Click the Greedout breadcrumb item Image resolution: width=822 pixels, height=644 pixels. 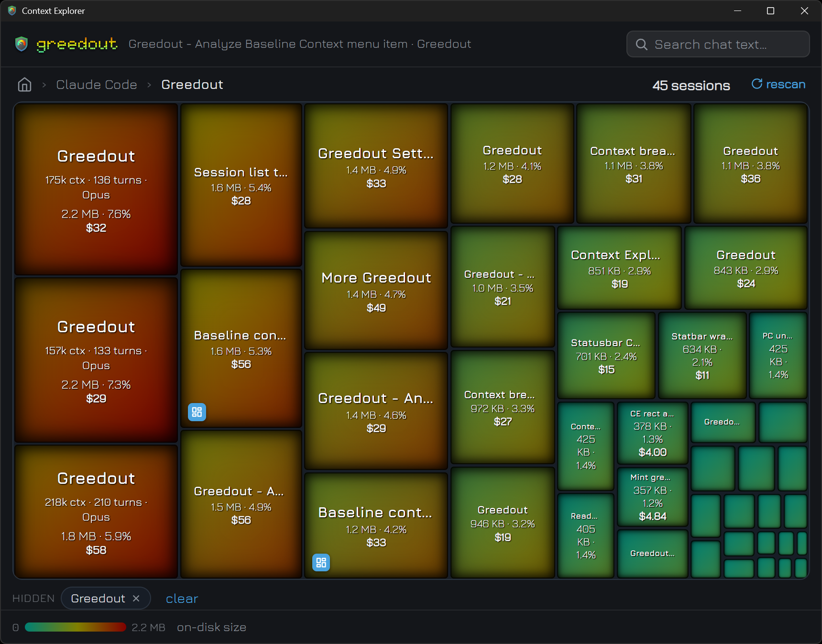[192, 85]
